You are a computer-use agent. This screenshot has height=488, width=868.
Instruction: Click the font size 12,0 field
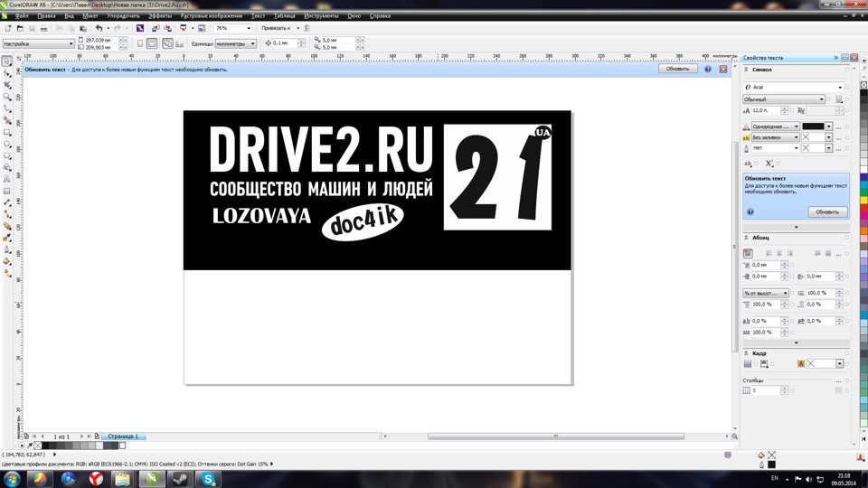pos(766,111)
